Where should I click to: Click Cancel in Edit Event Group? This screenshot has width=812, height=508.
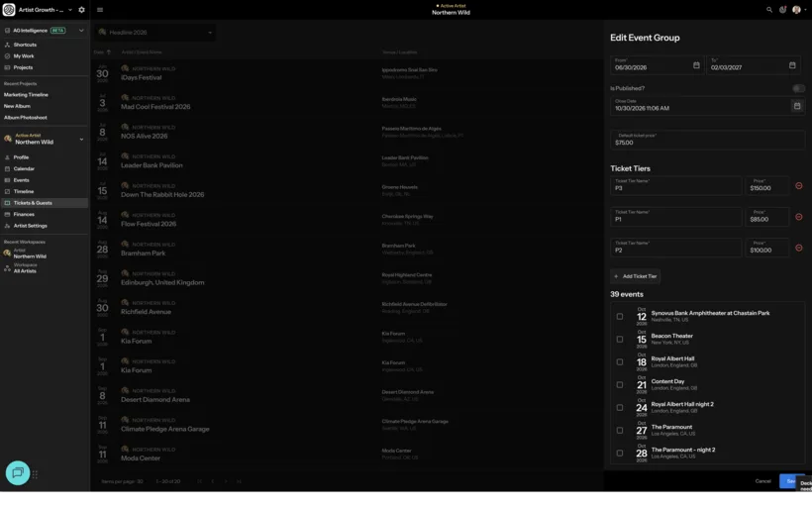pyautogui.click(x=762, y=481)
